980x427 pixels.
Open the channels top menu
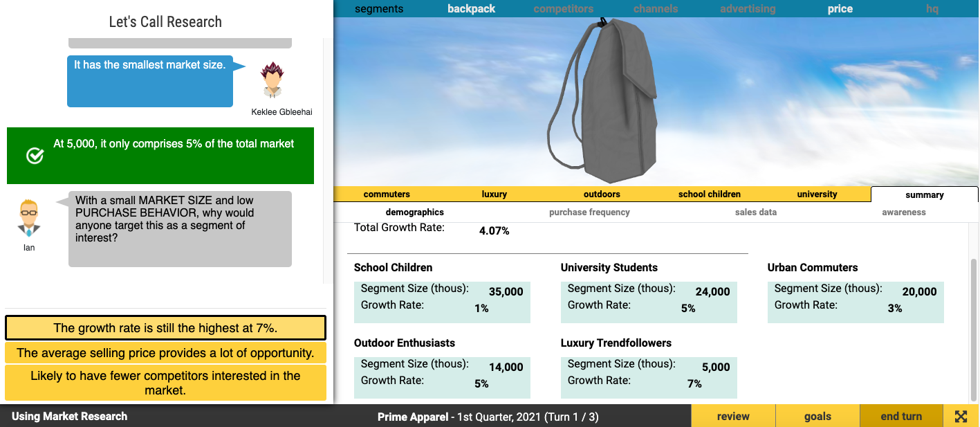656,9
